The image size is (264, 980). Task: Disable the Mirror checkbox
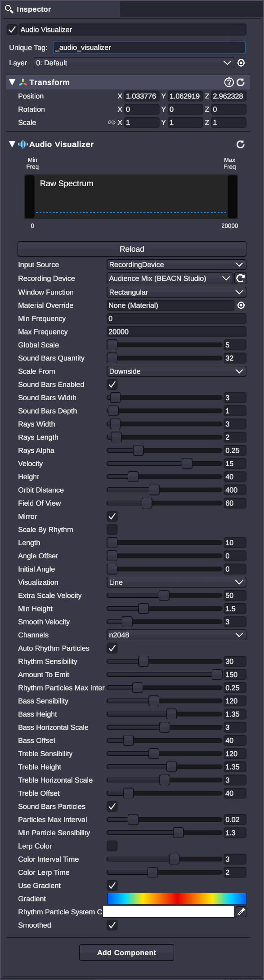pos(112,516)
